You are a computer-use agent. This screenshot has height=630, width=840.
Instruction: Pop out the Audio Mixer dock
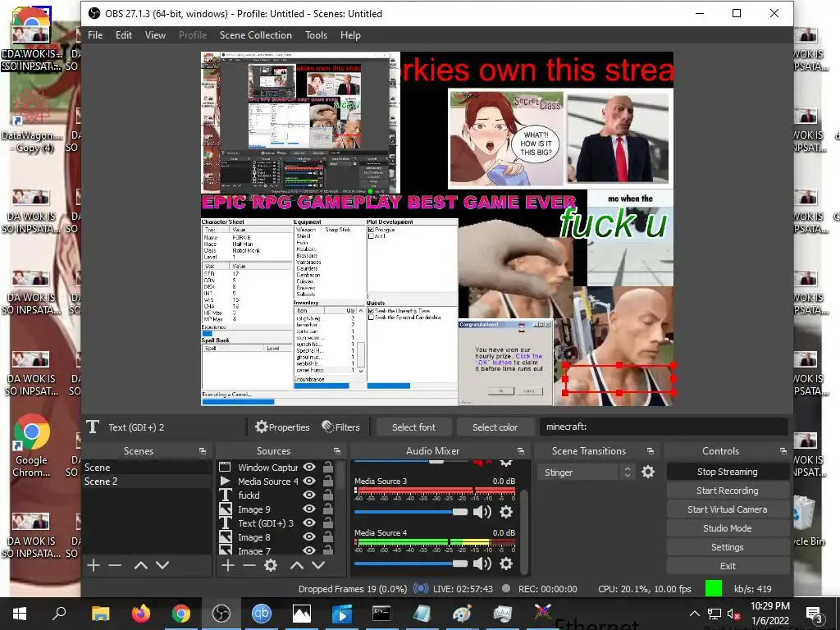[521, 451]
